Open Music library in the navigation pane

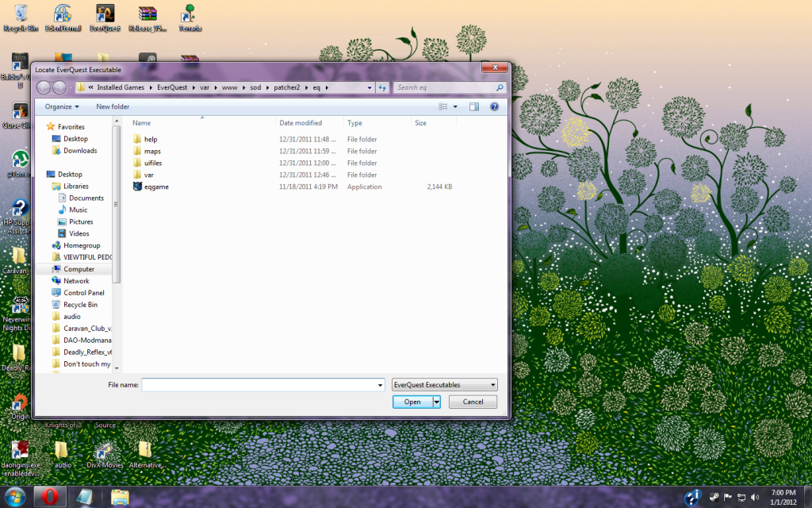(78, 210)
